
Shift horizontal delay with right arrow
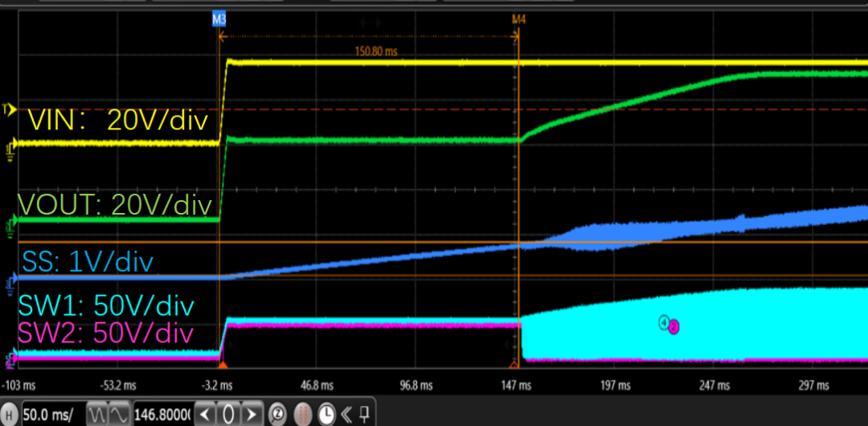(250, 415)
